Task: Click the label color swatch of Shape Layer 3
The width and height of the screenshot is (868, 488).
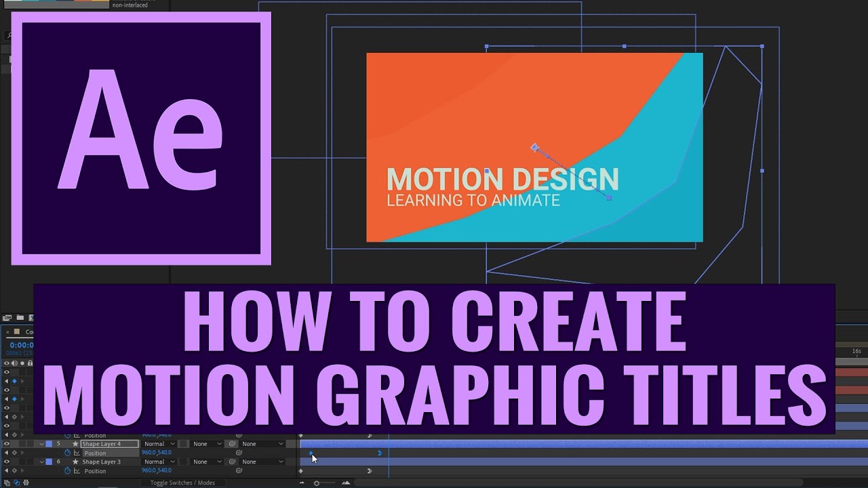Action: (x=49, y=462)
